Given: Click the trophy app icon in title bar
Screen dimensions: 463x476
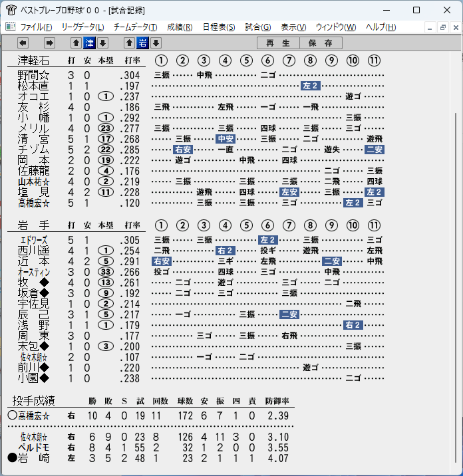Looking at the screenshot, I should tap(11, 10).
